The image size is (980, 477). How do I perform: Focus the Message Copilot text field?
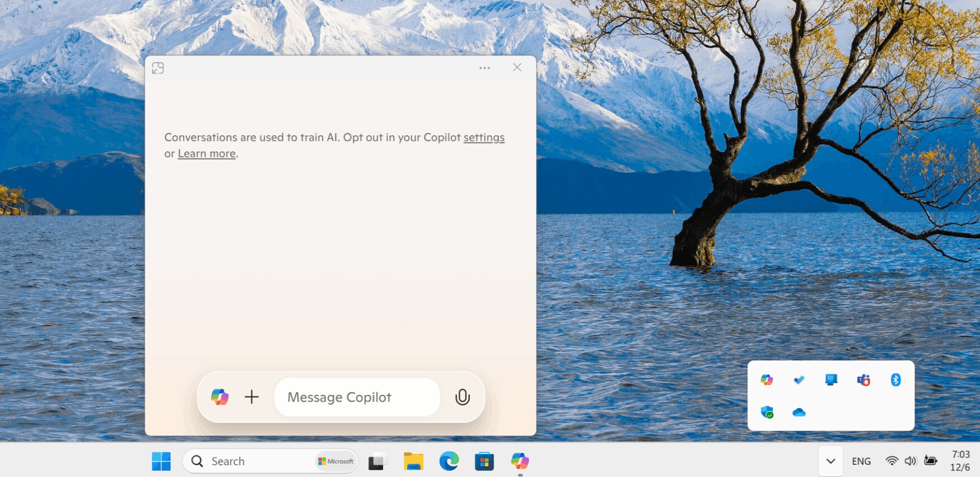[x=357, y=397]
